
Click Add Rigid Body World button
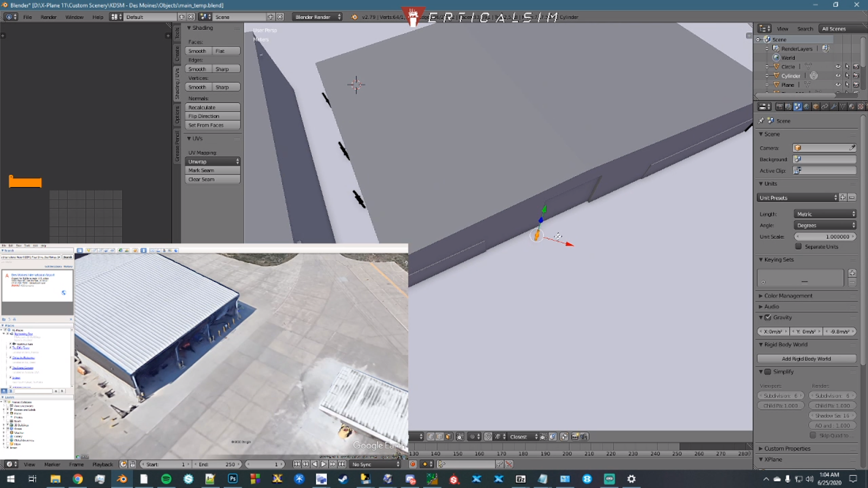coord(807,359)
